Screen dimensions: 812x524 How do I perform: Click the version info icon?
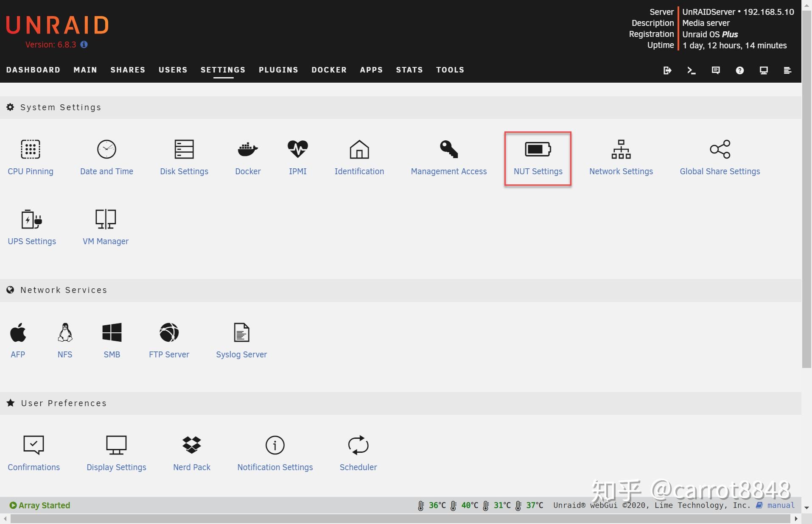[83, 45]
